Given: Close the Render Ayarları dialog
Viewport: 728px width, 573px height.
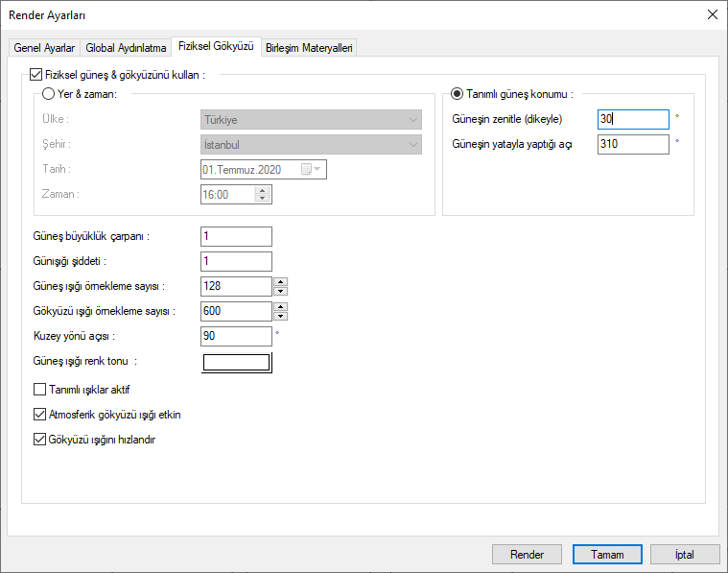Looking at the screenshot, I should [x=711, y=14].
